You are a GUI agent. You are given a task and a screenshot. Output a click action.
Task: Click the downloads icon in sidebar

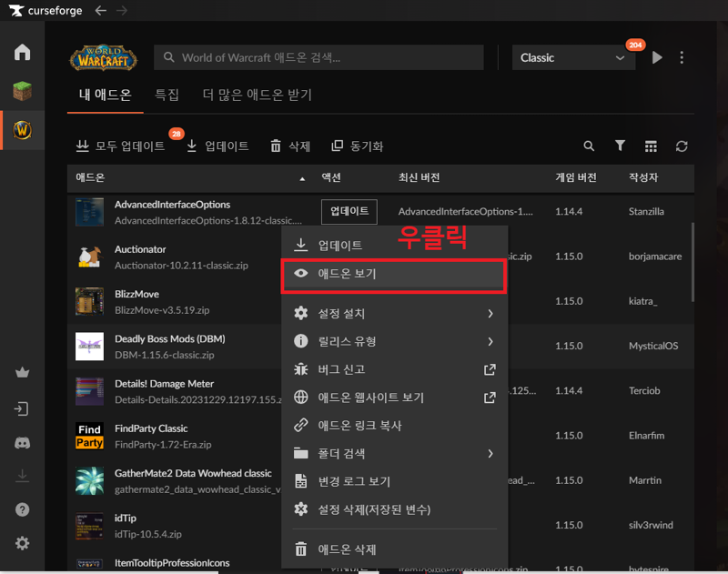[x=22, y=476]
